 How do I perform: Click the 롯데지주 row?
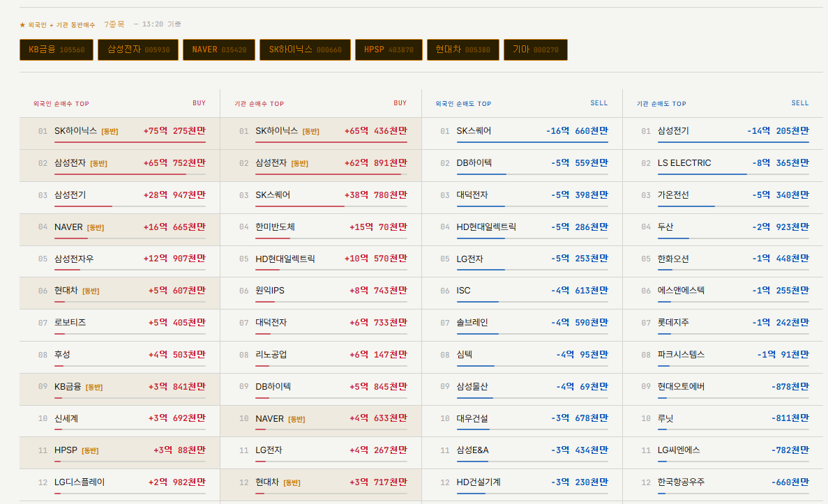723,326
